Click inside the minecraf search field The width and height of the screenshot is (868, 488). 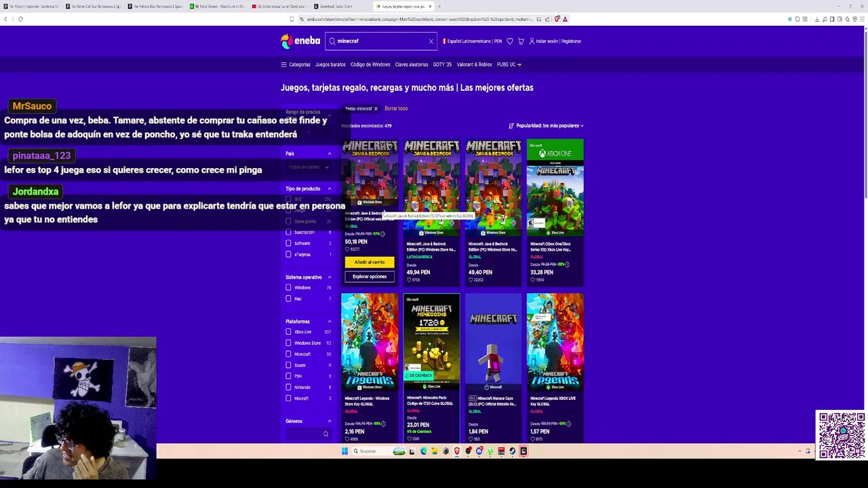[x=380, y=41]
